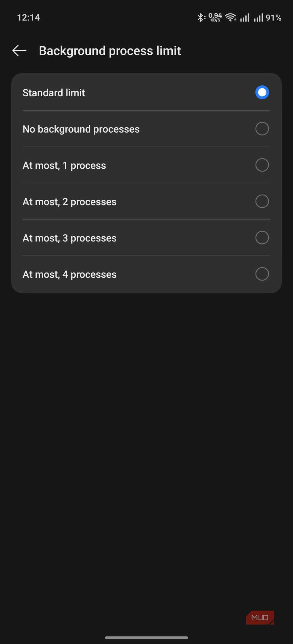Select At most, 4 processes

(x=146, y=274)
